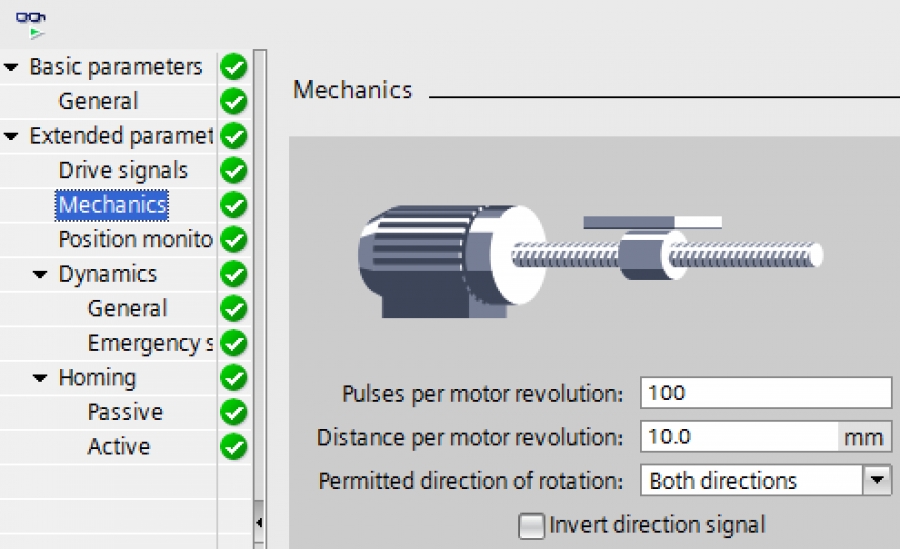The image size is (900, 549).
Task: Select the Homing tree item
Action: point(97,378)
